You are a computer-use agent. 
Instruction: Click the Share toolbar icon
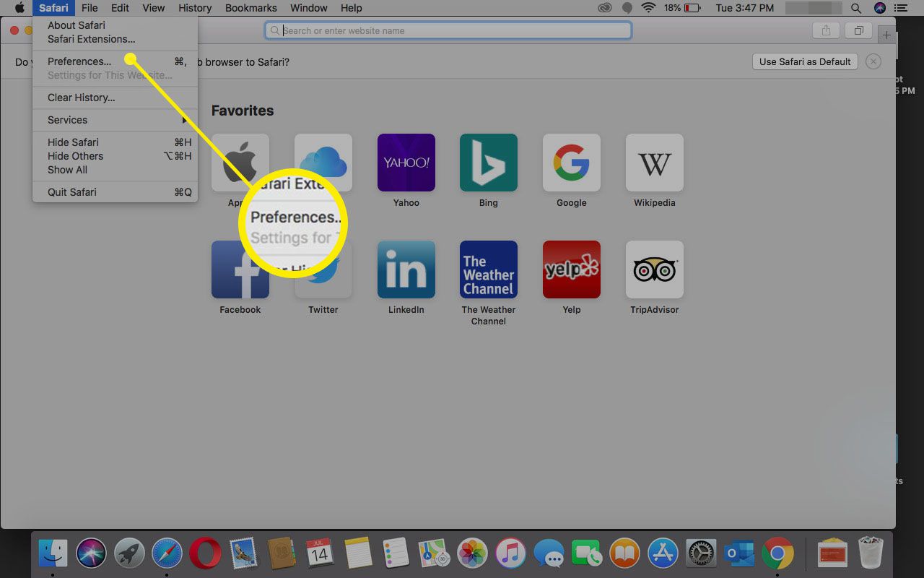[826, 31]
